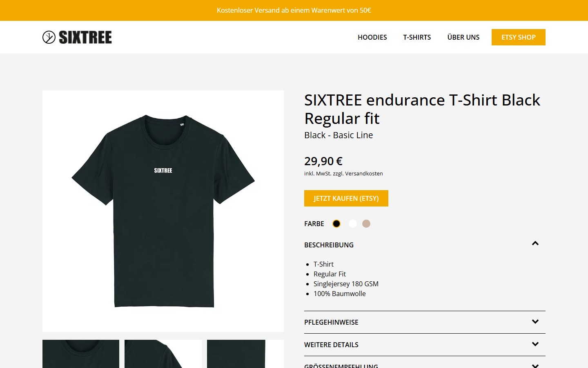Select the beige color swatch
The height and width of the screenshot is (368, 588).
366,224
